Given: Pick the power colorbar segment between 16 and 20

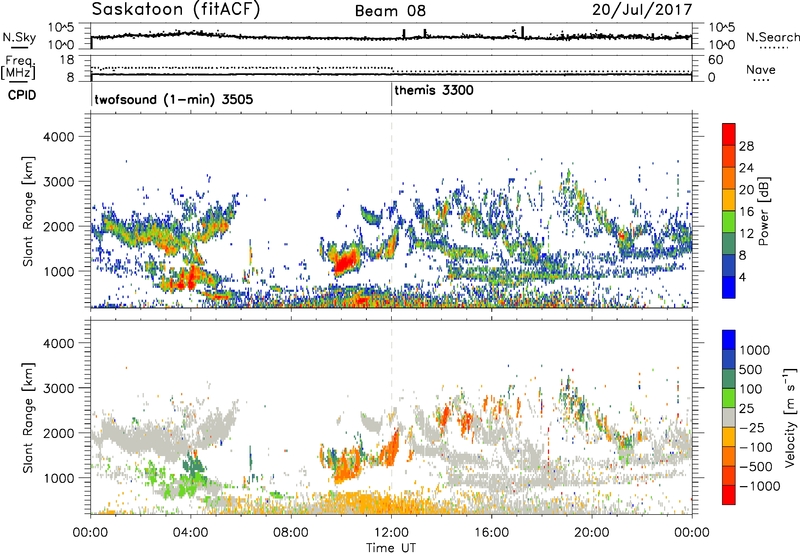Looking at the screenshot, I should [729, 199].
